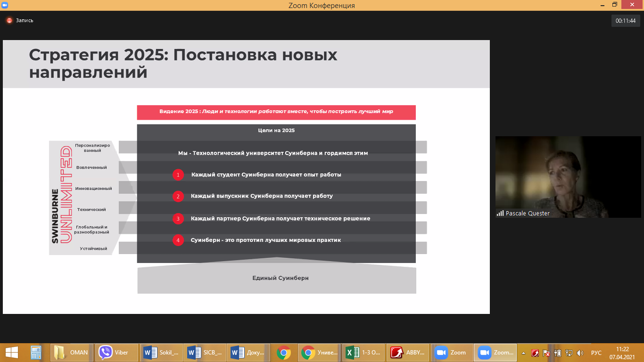This screenshot has height=362, width=644.
Task: Click the red circle numbered 1
Action: 178,175
